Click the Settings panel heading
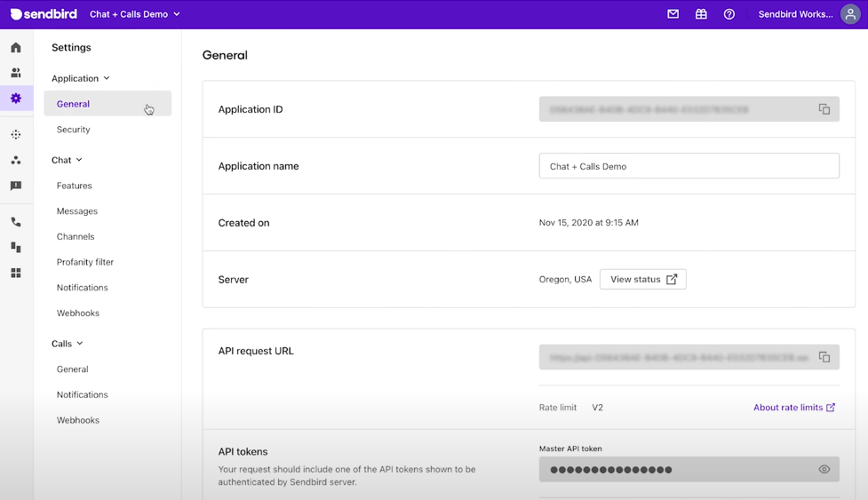This screenshot has height=500, width=868. click(x=71, y=47)
